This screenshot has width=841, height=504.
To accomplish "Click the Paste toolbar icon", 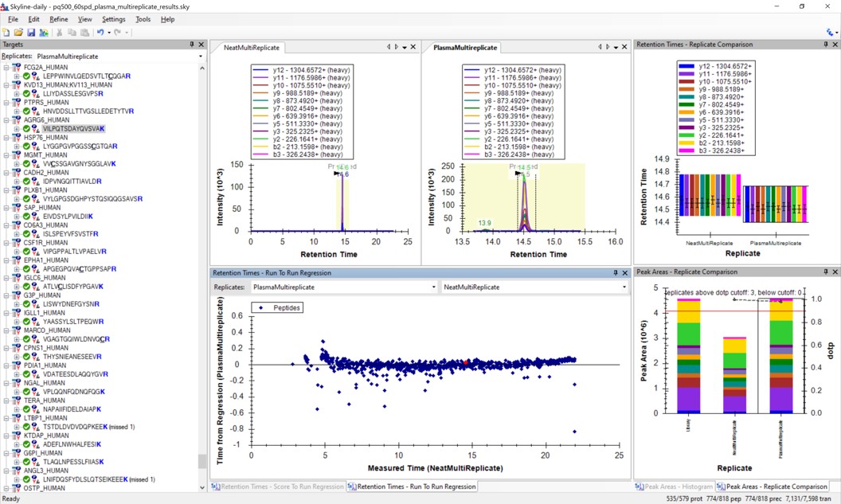I will coord(84,33).
